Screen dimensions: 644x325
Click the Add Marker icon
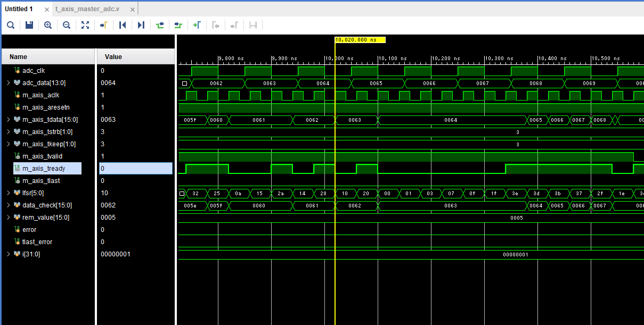[197, 25]
